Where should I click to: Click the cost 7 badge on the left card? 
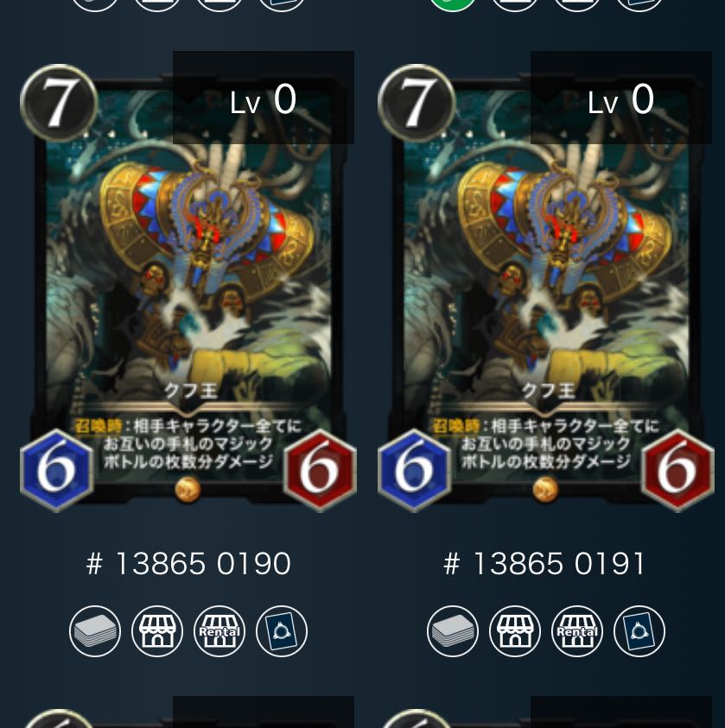(x=59, y=103)
